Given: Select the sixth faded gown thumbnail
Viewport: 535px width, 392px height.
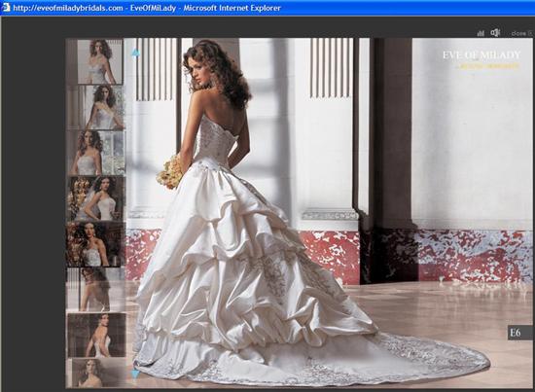Looking at the screenshot, I should tap(96, 290).
